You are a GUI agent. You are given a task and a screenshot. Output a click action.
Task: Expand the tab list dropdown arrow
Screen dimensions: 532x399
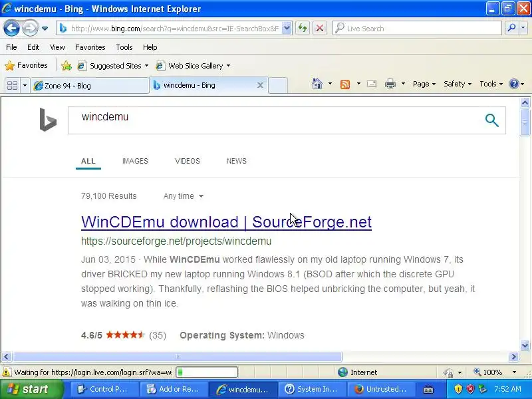[x=25, y=85]
